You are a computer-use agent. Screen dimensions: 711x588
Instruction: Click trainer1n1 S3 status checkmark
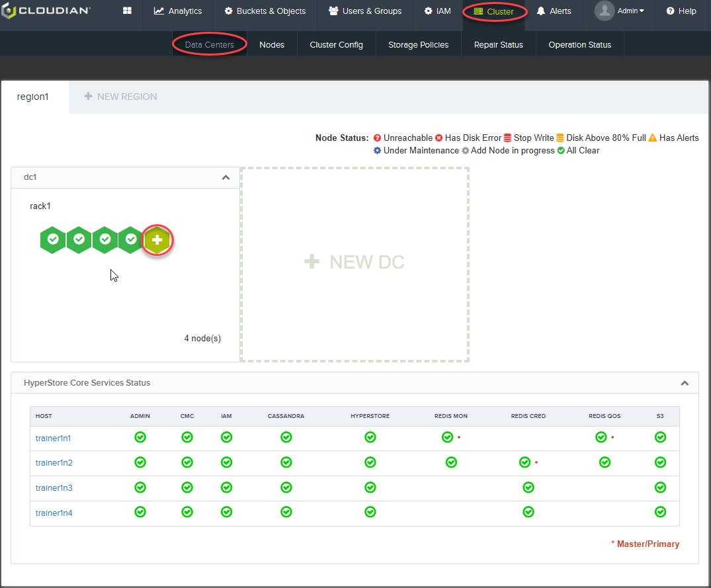click(x=660, y=437)
